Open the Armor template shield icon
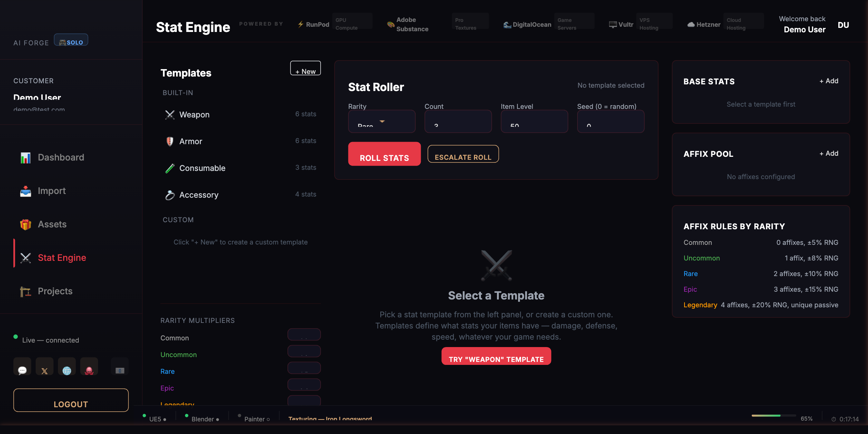 (x=170, y=141)
